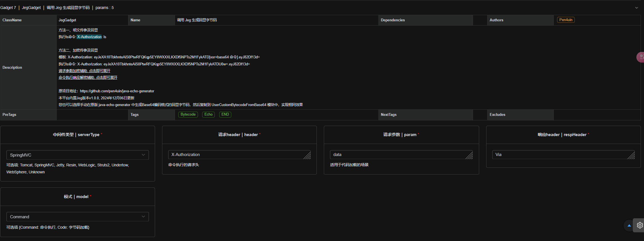This screenshot has width=644, height=241.
Task: Click the Jeg version v1.0.0 update line
Action: [96, 98]
